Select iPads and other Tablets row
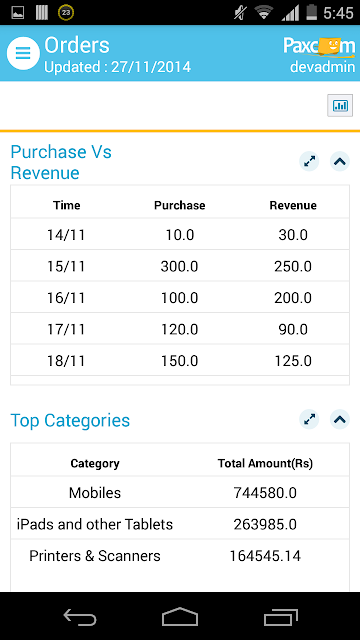 click(x=180, y=524)
